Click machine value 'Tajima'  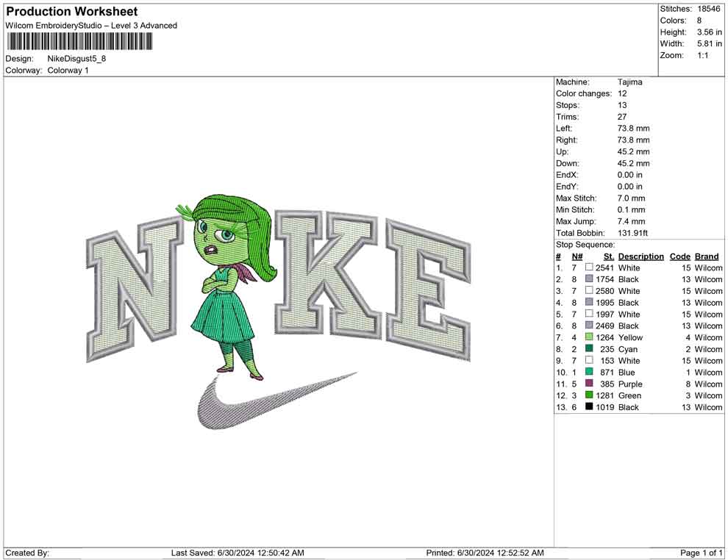629,82
